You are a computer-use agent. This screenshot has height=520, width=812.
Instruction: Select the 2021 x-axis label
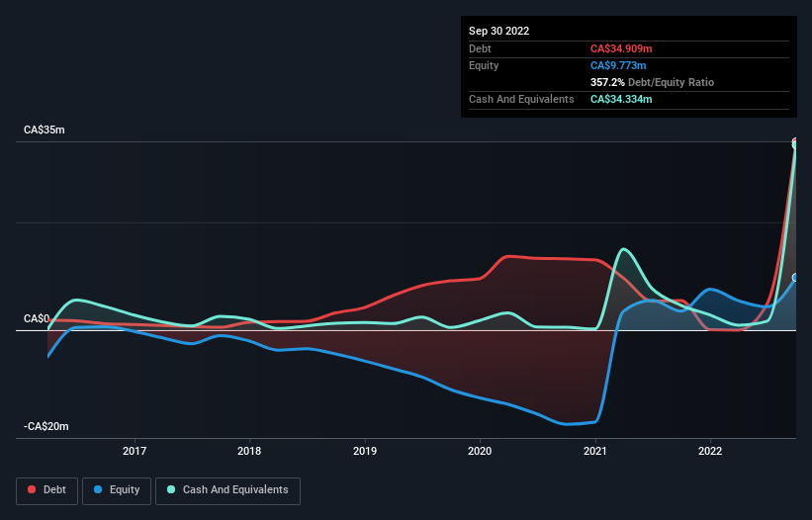point(595,451)
